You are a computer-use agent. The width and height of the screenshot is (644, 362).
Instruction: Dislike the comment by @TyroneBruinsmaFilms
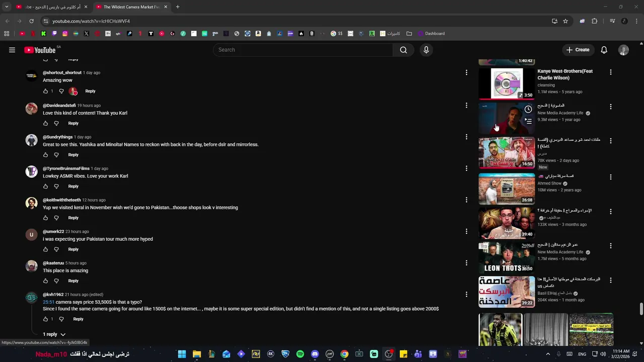[x=56, y=187]
